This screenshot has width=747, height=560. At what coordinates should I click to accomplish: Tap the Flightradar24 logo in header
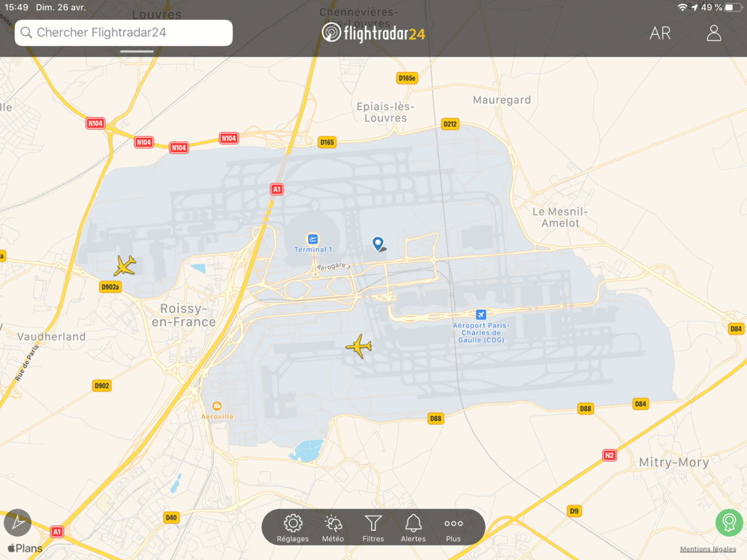point(373,33)
